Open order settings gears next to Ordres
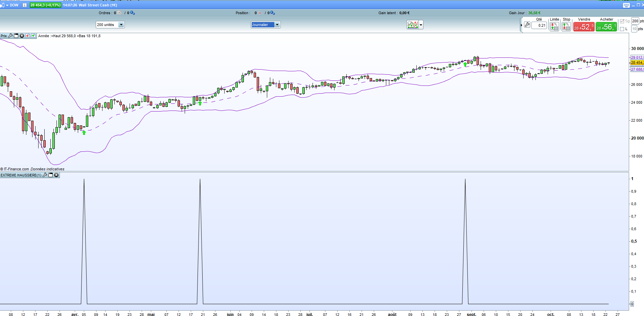644x316 pixels. (x=132, y=13)
